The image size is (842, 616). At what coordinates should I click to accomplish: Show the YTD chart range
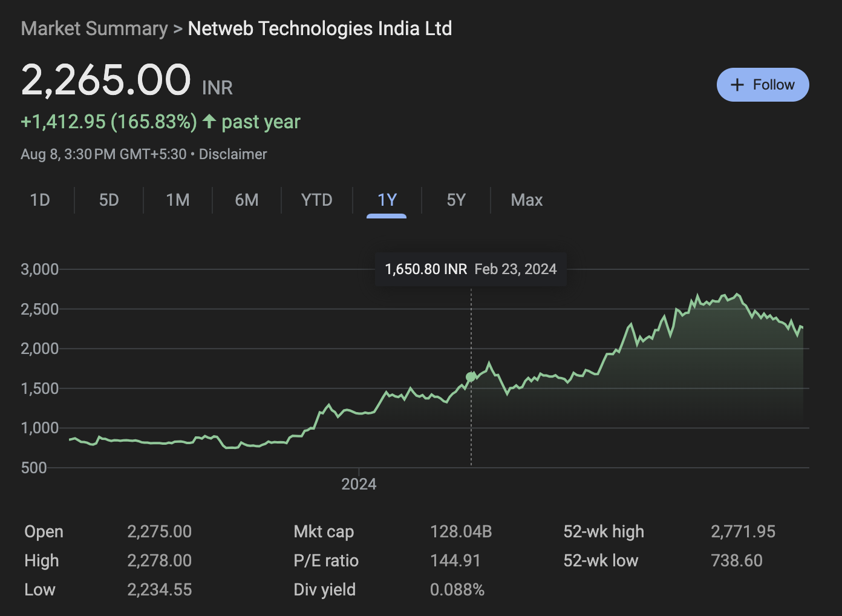click(x=317, y=200)
